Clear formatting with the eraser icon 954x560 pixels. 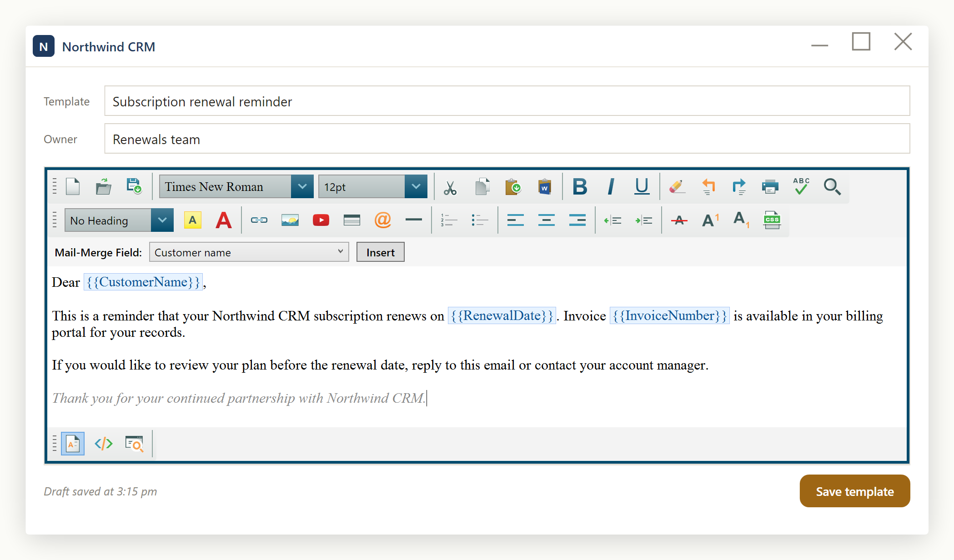click(x=677, y=187)
